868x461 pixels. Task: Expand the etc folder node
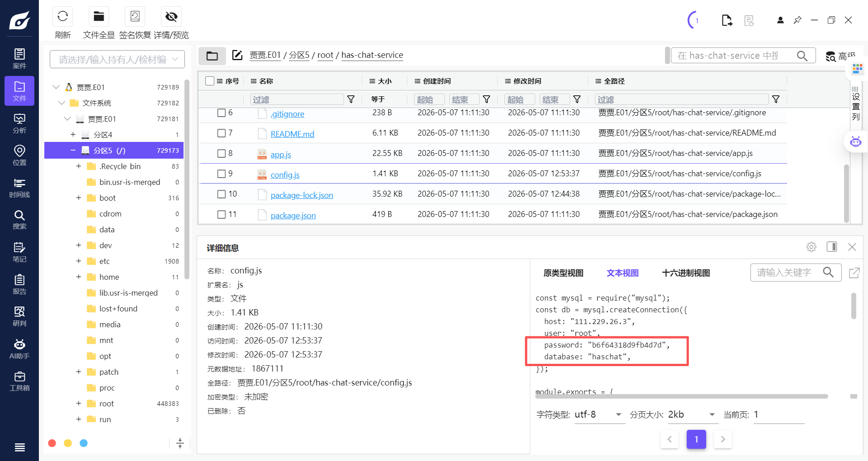tap(79, 261)
